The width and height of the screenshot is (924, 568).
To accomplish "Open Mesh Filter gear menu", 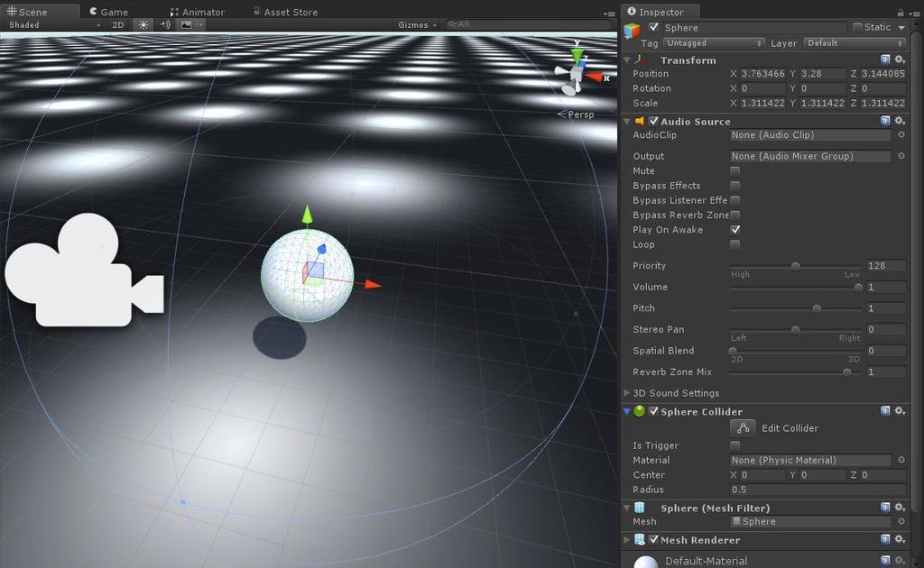I will coord(900,508).
